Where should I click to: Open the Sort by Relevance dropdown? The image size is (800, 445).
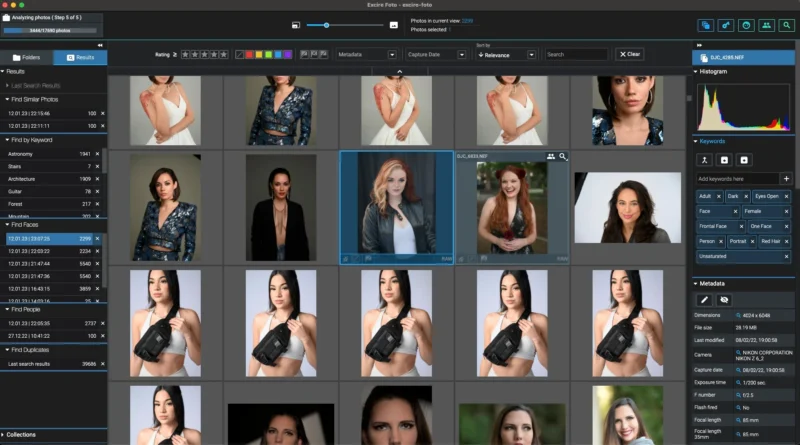pos(506,55)
